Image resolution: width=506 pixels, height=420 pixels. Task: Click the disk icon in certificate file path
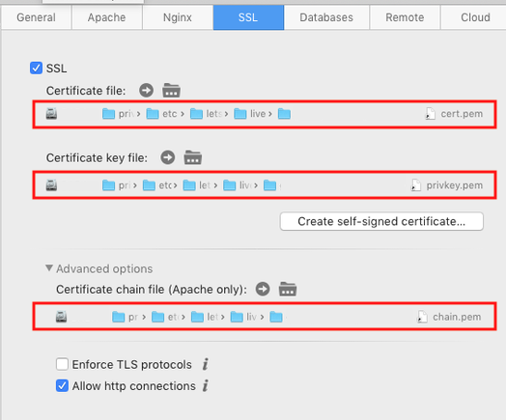51,114
